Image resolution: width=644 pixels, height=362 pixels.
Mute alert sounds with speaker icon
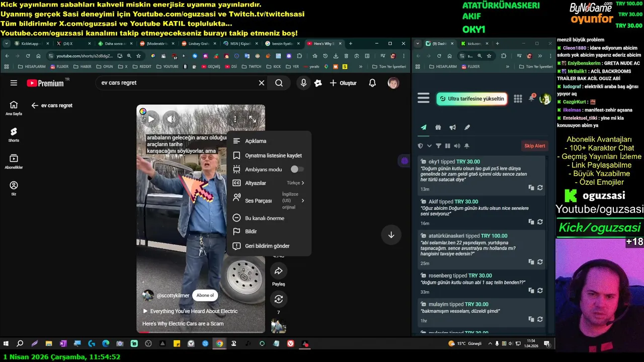[x=457, y=146]
